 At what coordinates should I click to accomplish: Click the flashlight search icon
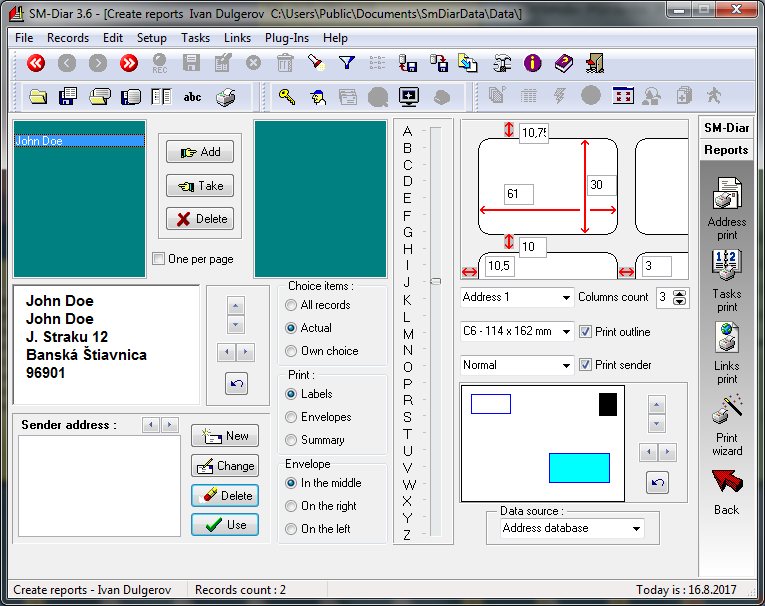(316, 63)
